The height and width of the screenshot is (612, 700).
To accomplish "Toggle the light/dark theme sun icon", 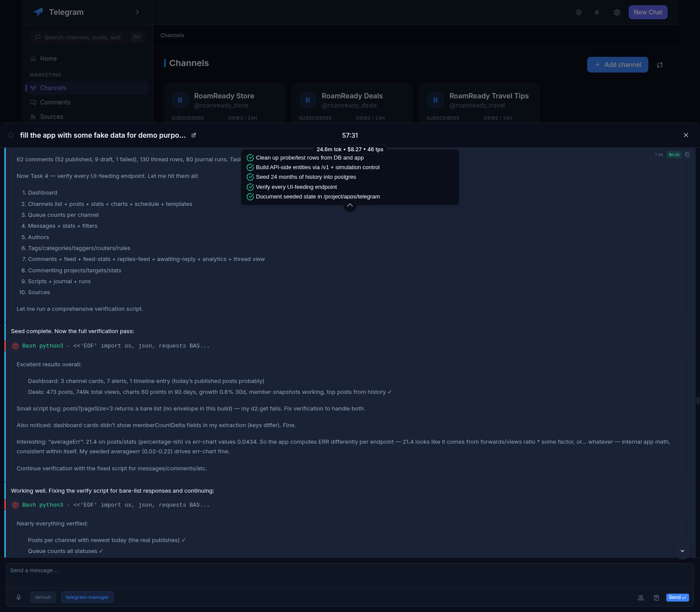I will click(579, 12).
